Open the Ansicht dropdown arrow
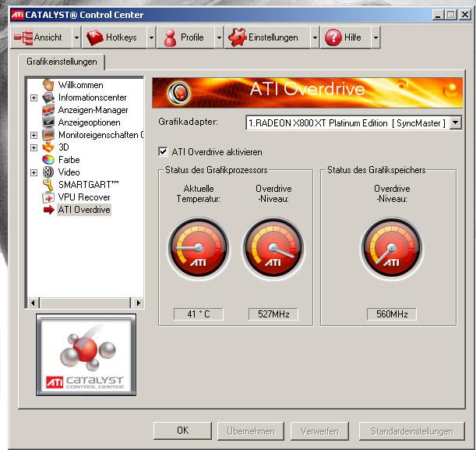 pyautogui.click(x=76, y=37)
